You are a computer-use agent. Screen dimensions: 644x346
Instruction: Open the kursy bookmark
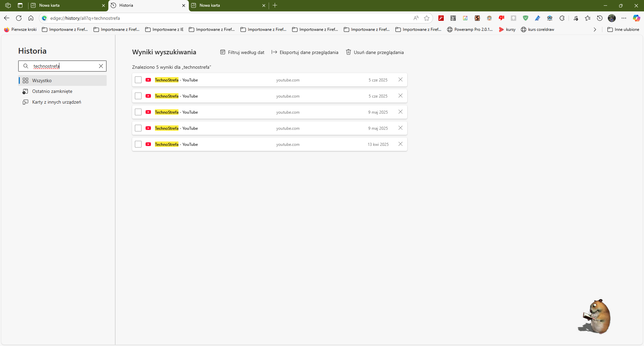[x=507, y=30]
